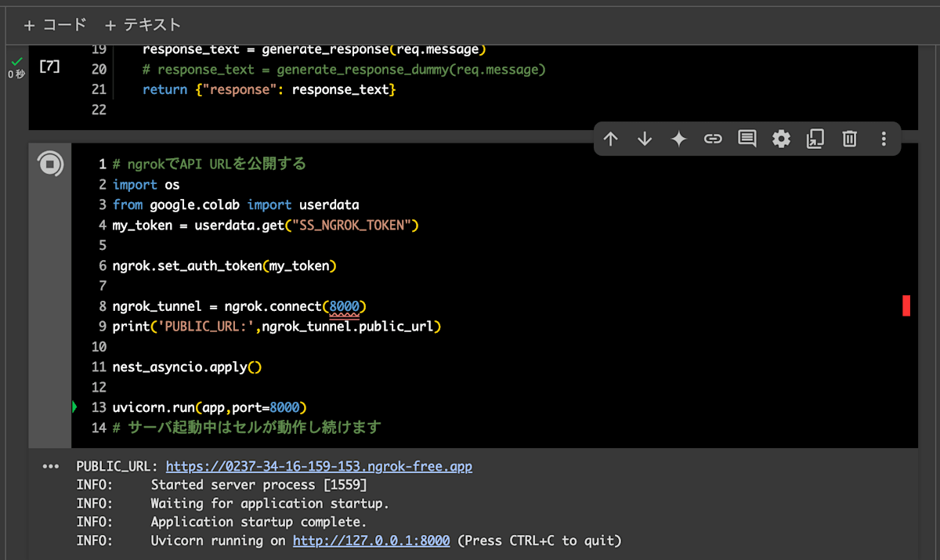The height and width of the screenshot is (560, 940).
Task: Click 'ngrok.set_auth_token(my_token)' line
Action: click(224, 266)
